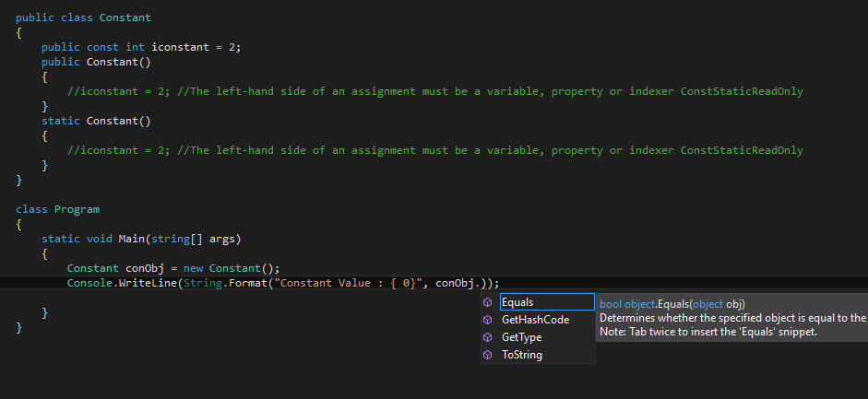The image size is (868, 399).
Task: Choose GetHashCode from the completion list
Action: click(535, 320)
